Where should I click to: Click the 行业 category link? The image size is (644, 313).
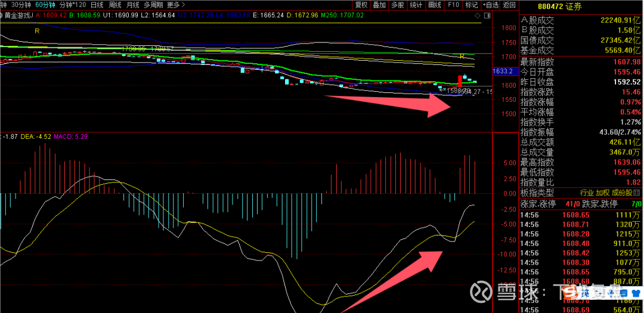coord(586,192)
